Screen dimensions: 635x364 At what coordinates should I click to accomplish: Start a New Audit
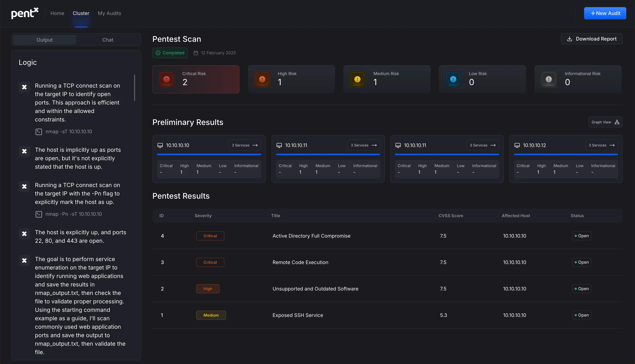coord(605,13)
